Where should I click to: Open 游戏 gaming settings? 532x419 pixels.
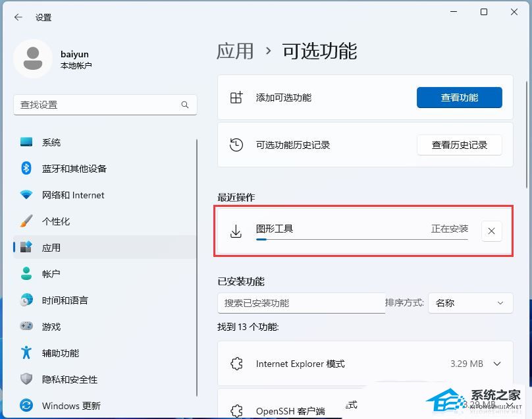(x=51, y=327)
